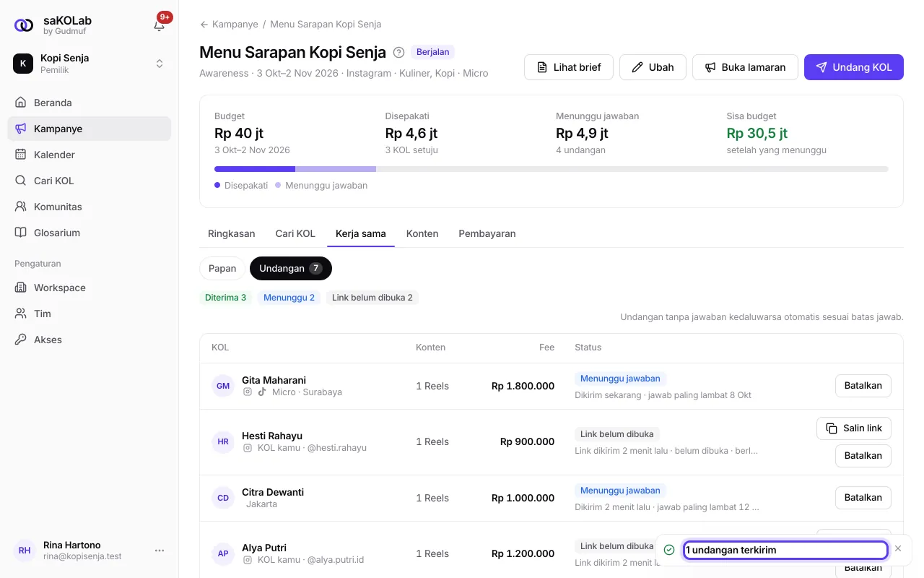Click the budget progress bar
This screenshot has height=578, width=924.
point(552,169)
